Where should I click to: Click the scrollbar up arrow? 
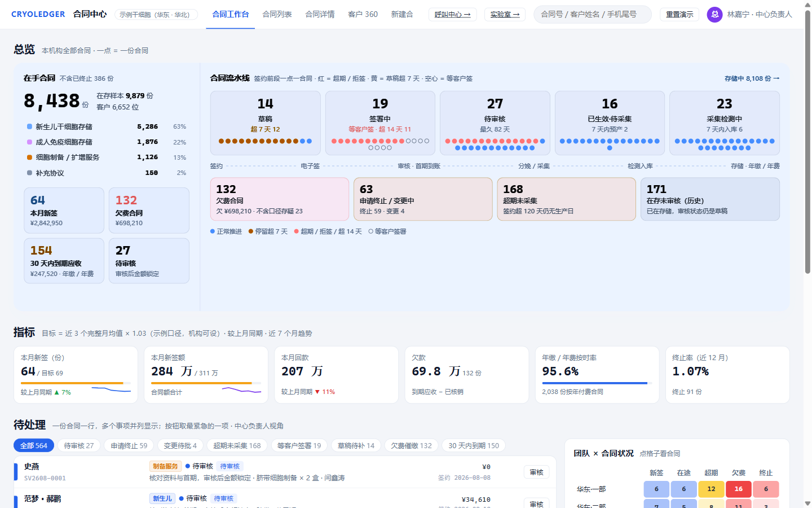point(807,5)
